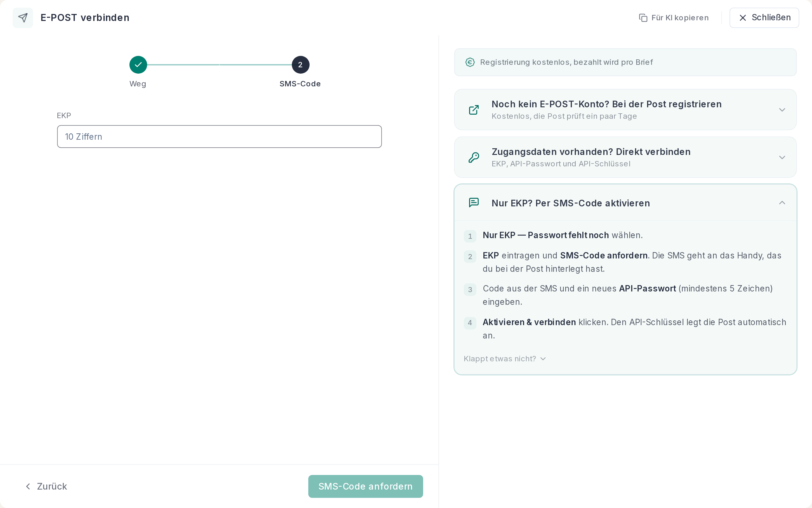The width and height of the screenshot is (812, 508).
Task: Click the Weg step label
Action: (138, 84)
